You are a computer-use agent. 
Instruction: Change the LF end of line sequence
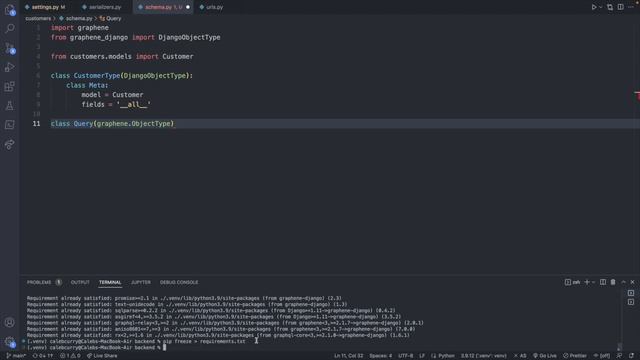(422, 356)
